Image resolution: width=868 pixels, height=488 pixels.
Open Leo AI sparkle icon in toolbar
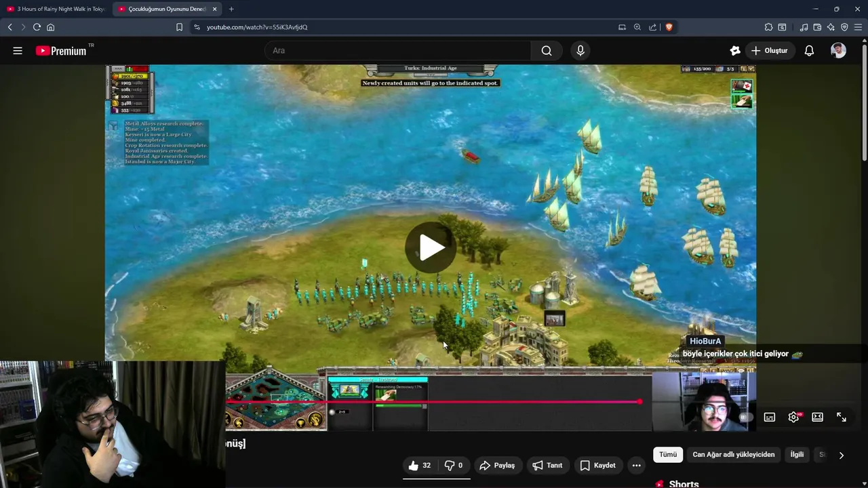(x=831, y=27)
